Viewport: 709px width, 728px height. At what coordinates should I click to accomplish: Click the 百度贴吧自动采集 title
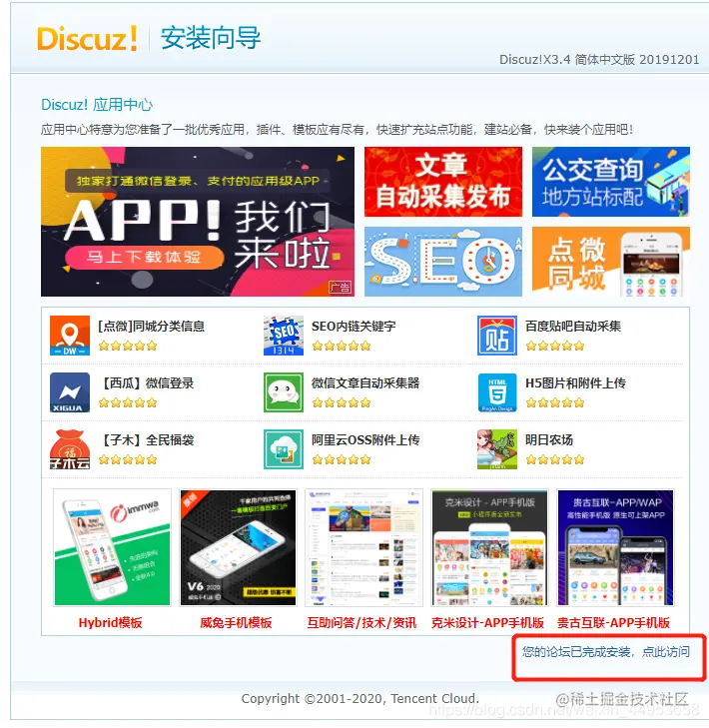(x=573, y=327)
